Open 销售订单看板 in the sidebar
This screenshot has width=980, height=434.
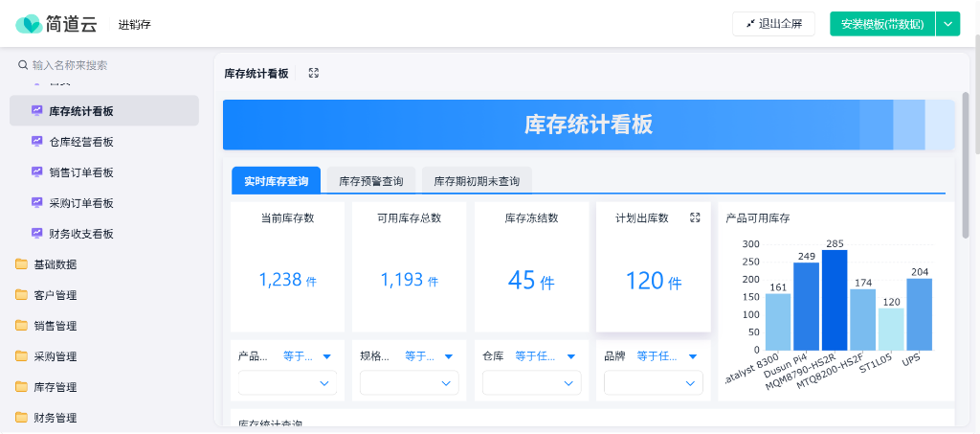click(104, 172)
